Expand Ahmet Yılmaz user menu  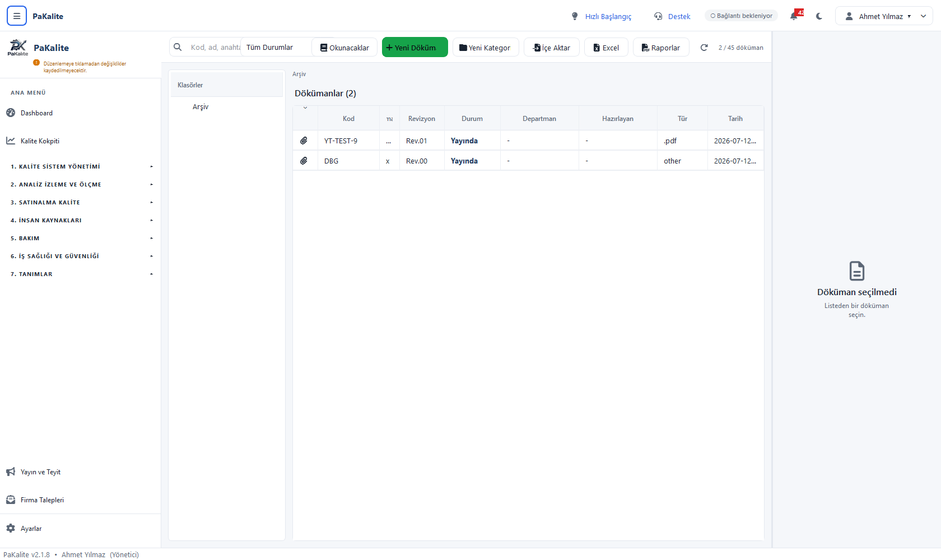coord(884,16)
